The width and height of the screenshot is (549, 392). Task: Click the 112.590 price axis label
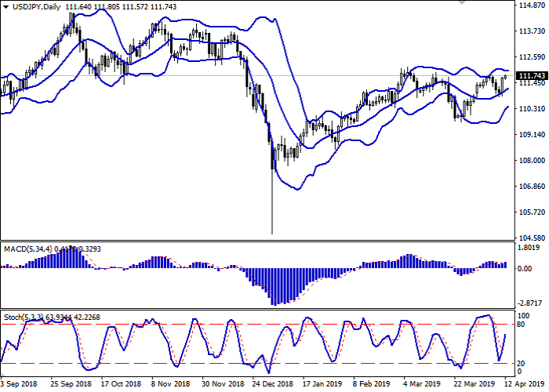pyautogui.click(x=531, y=57)
